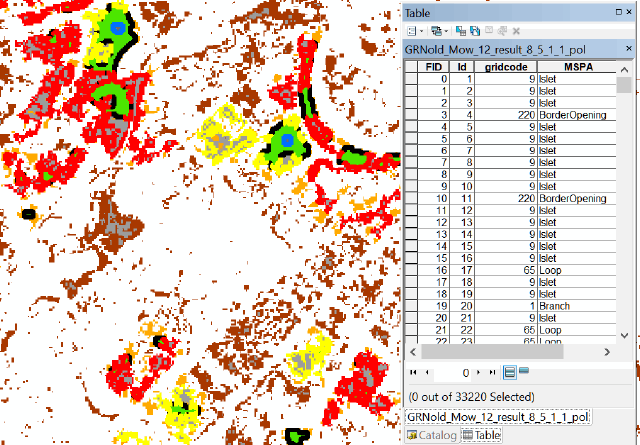Select the gridcode column header
The height and width of the screenshot is (445, 640).
506,67
